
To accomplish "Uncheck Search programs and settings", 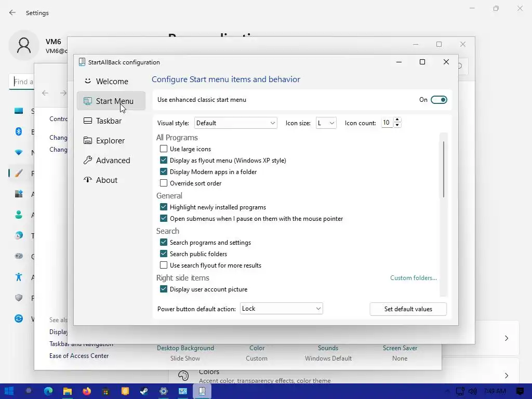I will (x=164, y=242).
